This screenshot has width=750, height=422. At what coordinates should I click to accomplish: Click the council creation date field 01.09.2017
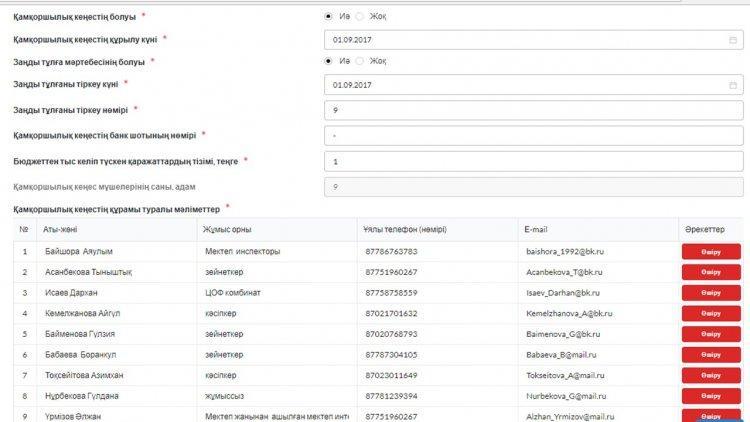533,40
